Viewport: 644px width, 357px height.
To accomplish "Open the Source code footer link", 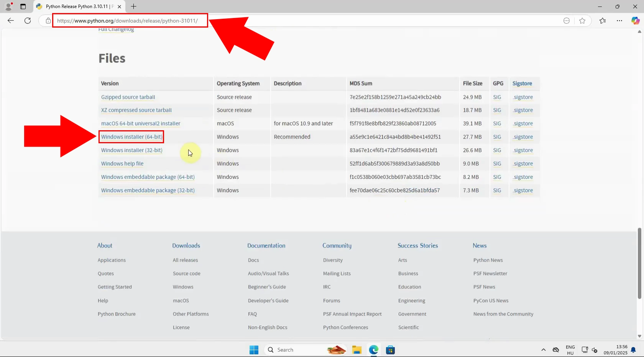I will coord(187,274).
